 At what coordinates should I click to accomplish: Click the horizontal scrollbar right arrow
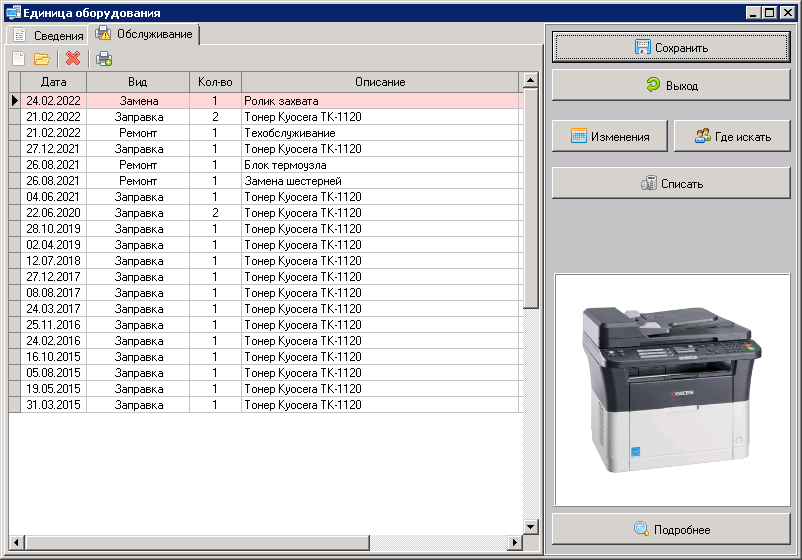(515, 542)
